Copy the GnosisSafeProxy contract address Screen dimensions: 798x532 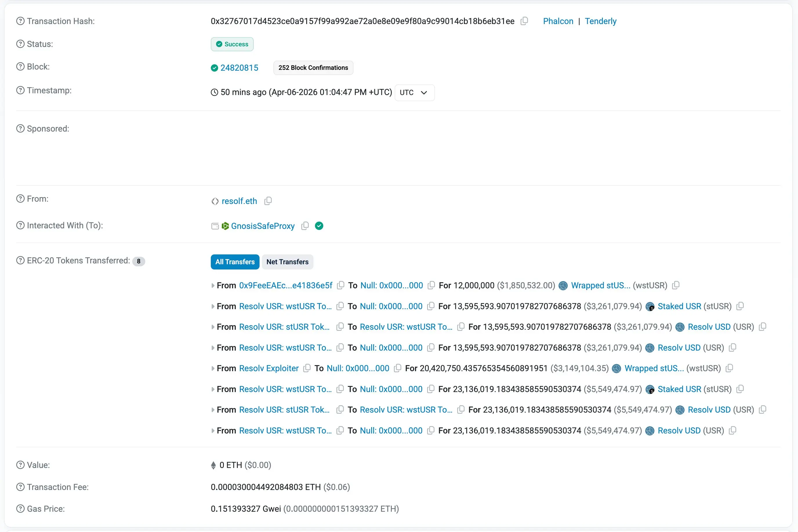305,226
